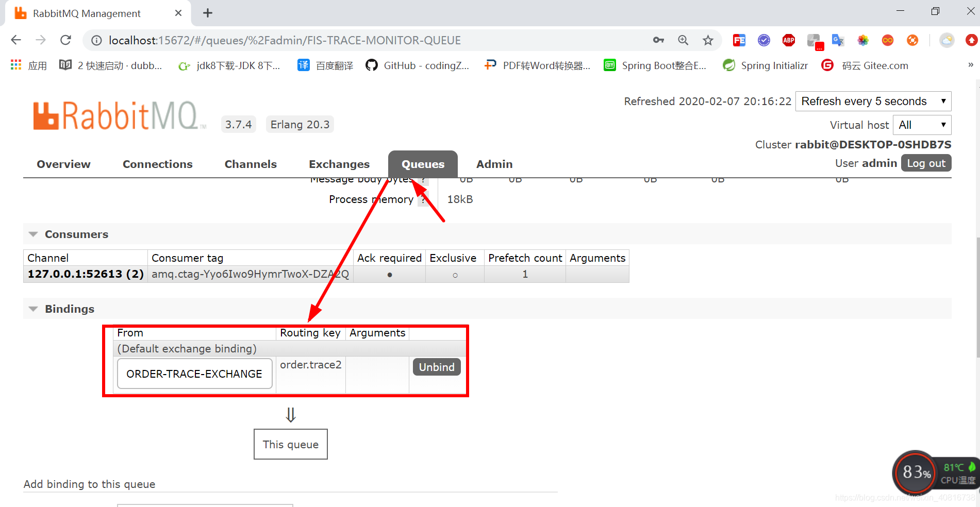Click the order.trace2 routing key

310,364
